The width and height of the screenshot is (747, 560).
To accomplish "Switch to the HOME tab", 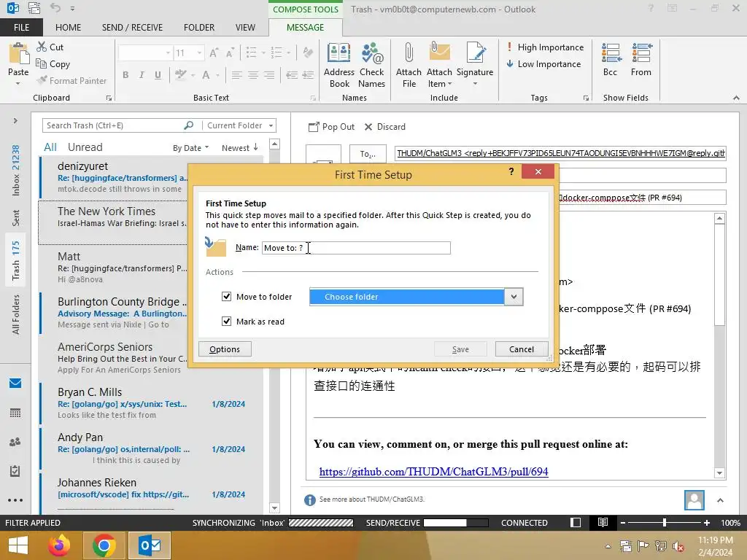I will (68, 27).
